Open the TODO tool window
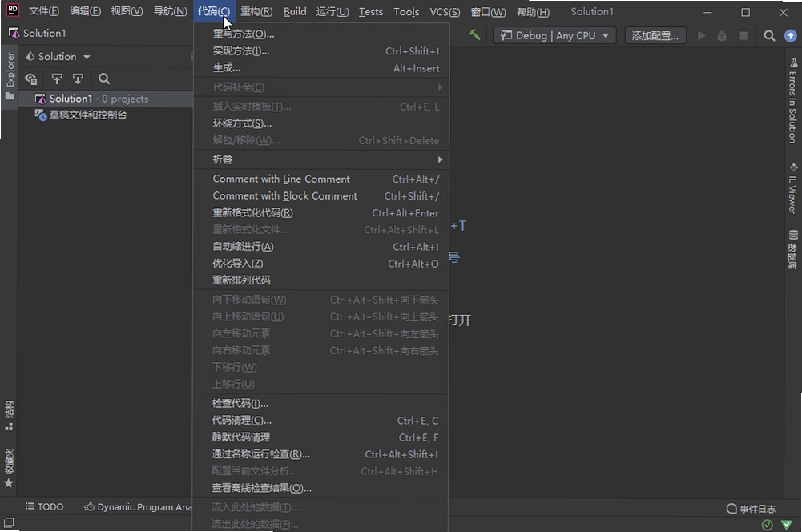The height and width of the screenshot is (532, 802). (45, 506)
